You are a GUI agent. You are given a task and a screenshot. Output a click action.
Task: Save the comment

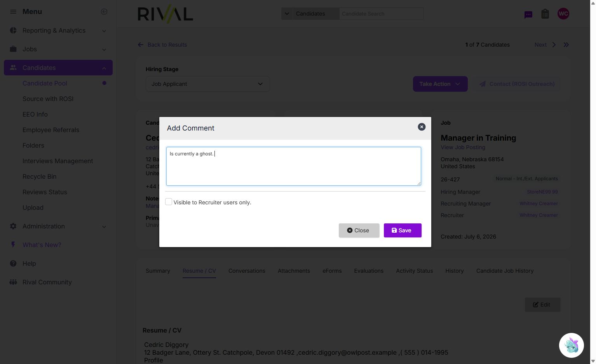click(x=403, y=230)
